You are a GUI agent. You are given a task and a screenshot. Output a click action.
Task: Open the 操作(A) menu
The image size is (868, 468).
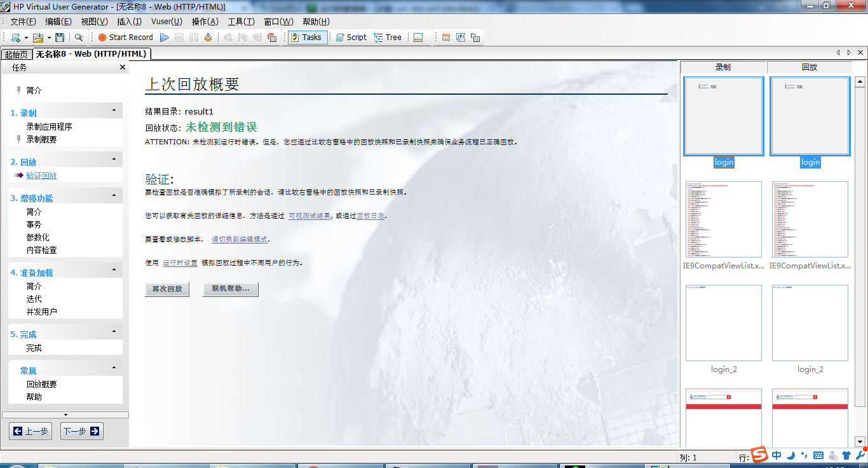(205, 22)
